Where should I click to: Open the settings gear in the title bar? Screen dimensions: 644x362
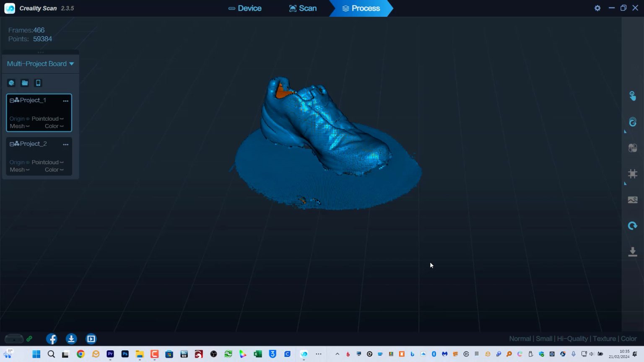click(597, 8)
